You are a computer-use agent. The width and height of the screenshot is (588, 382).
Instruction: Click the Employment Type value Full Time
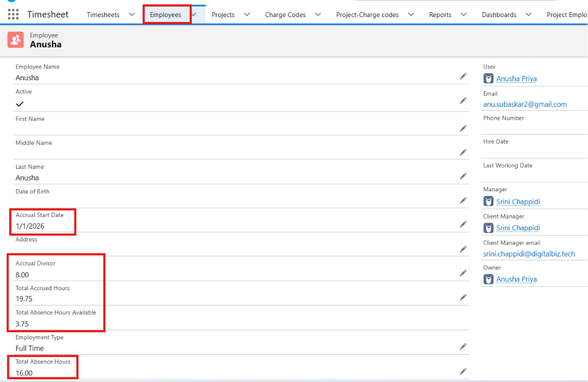coord(29,348)
